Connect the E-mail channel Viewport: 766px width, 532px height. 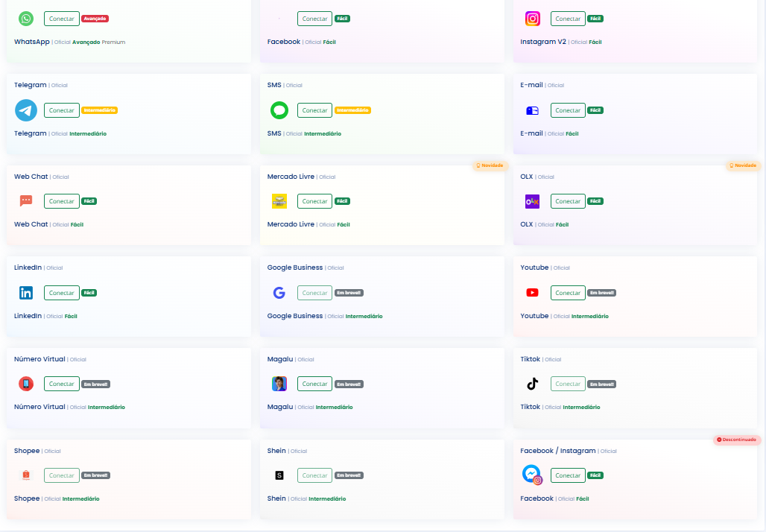pos(568,110)
